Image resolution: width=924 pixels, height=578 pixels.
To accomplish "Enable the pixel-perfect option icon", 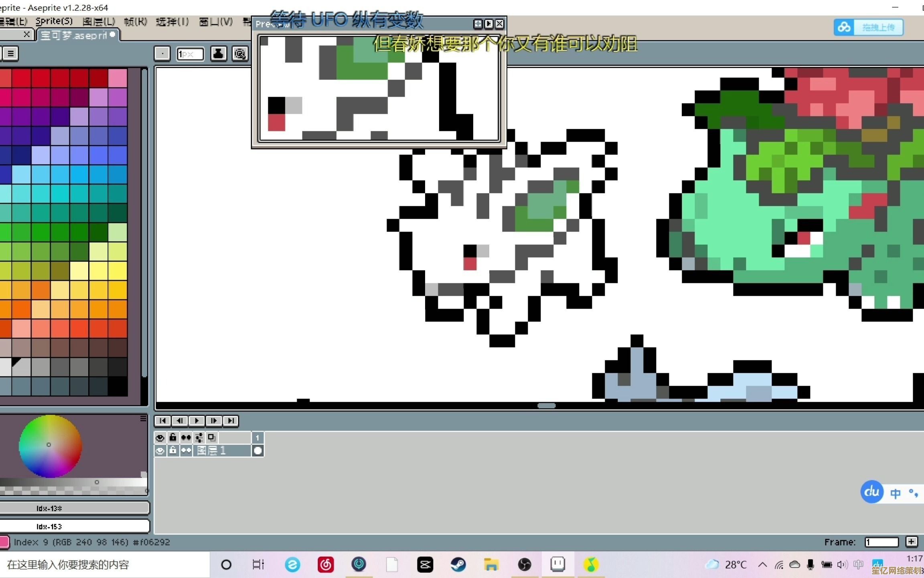I will [240, 53].
